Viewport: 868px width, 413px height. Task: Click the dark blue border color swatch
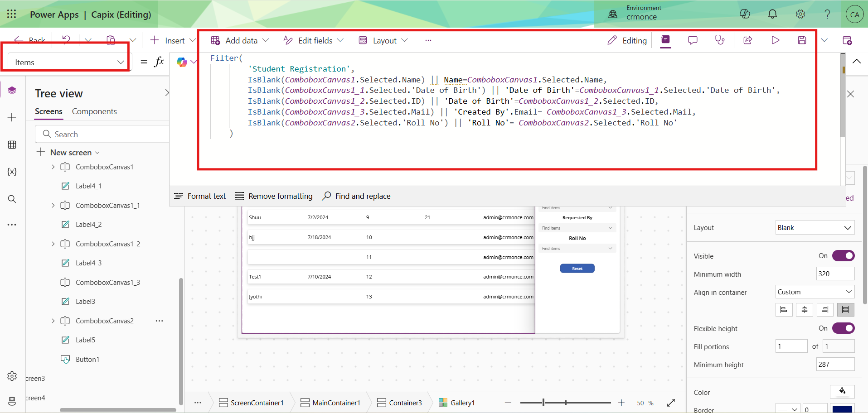point(842,409)
